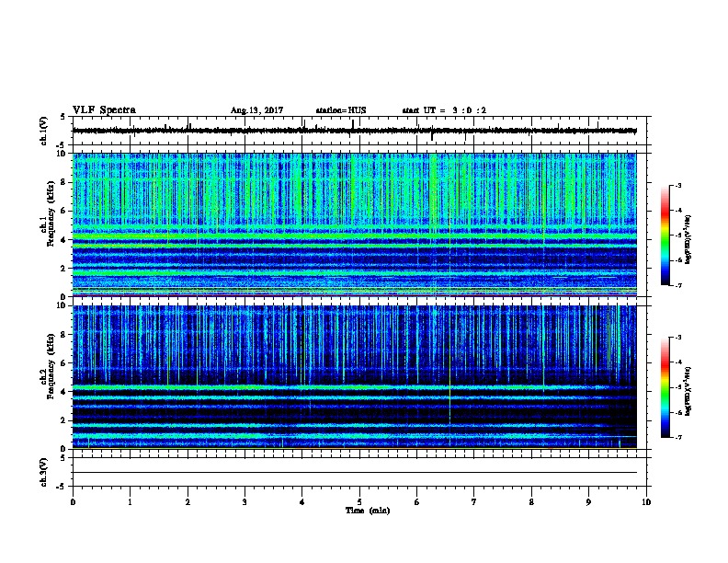Click the time axis tick label "4"
The height and width of the screenshot is (563, 728).
[x=302, y=502]
